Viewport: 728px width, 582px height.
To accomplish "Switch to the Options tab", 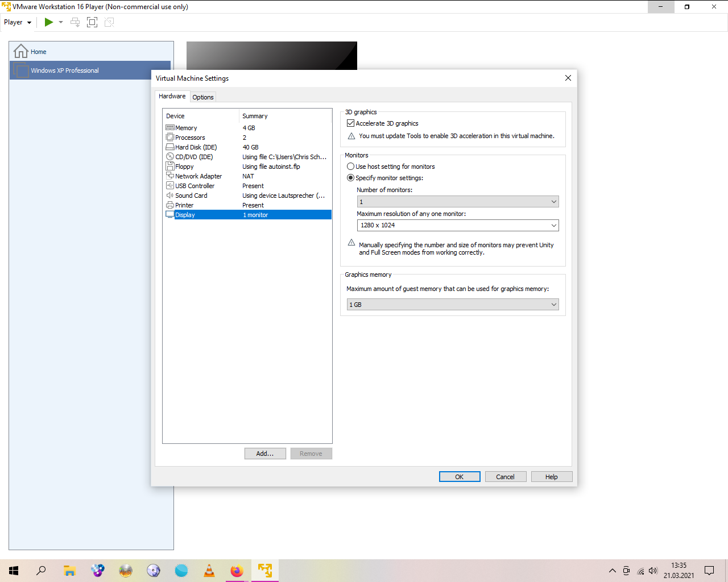I will (203, 97).
